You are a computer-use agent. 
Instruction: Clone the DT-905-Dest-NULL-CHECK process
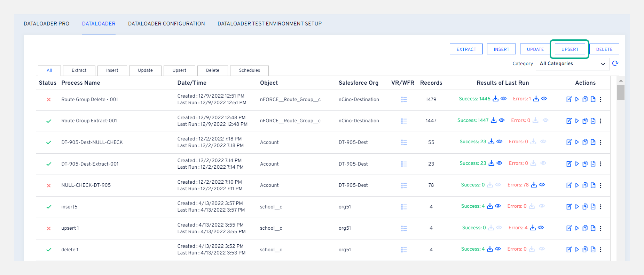[x=585, y=142]
